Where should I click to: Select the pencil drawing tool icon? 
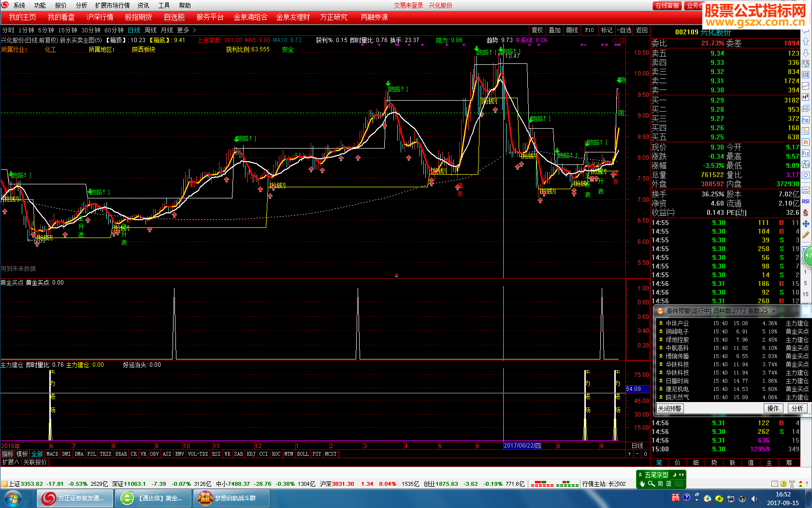pos(806,235)
